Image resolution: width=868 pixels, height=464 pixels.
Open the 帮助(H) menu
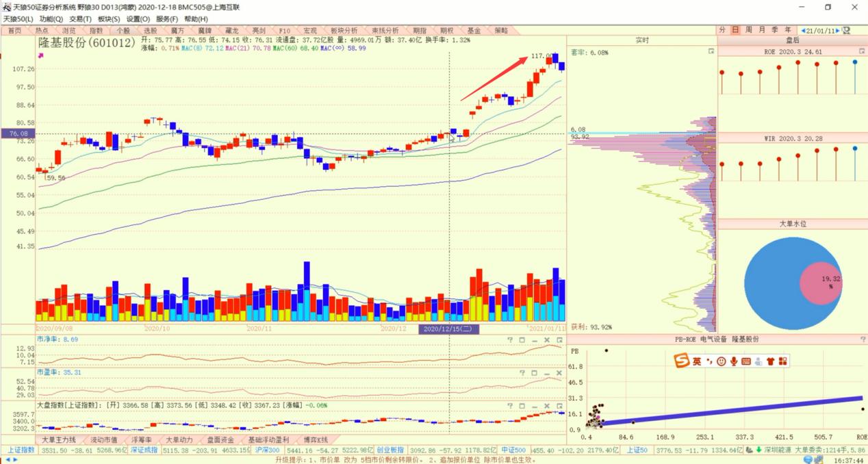point(196,19)
